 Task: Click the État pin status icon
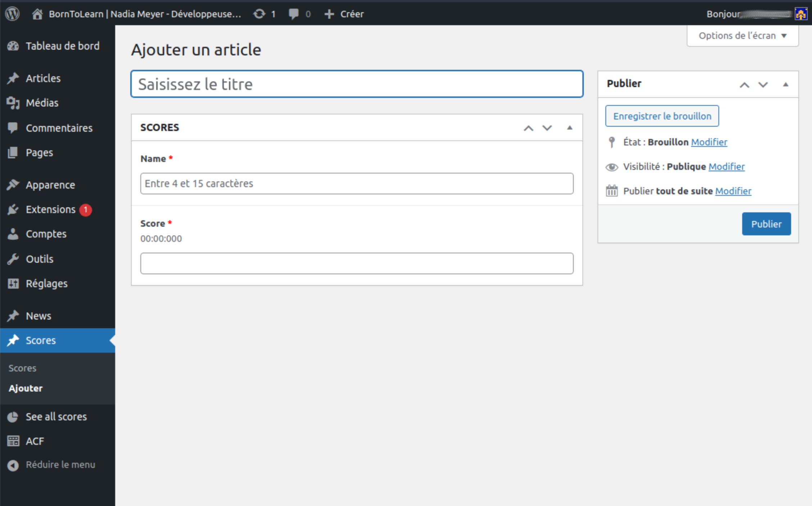612,142
